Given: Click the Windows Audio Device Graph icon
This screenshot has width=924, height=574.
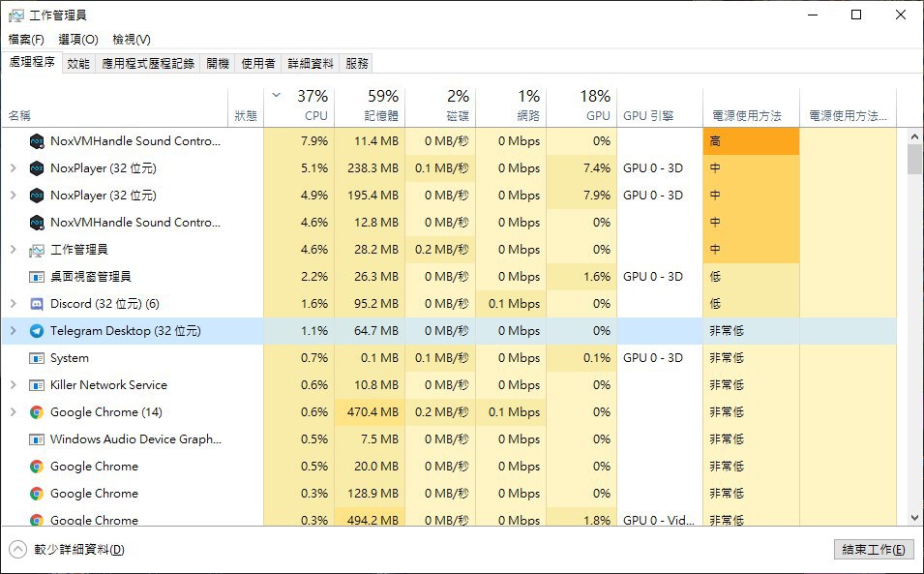Looking at the screenshot, I should tap(37, 439).
